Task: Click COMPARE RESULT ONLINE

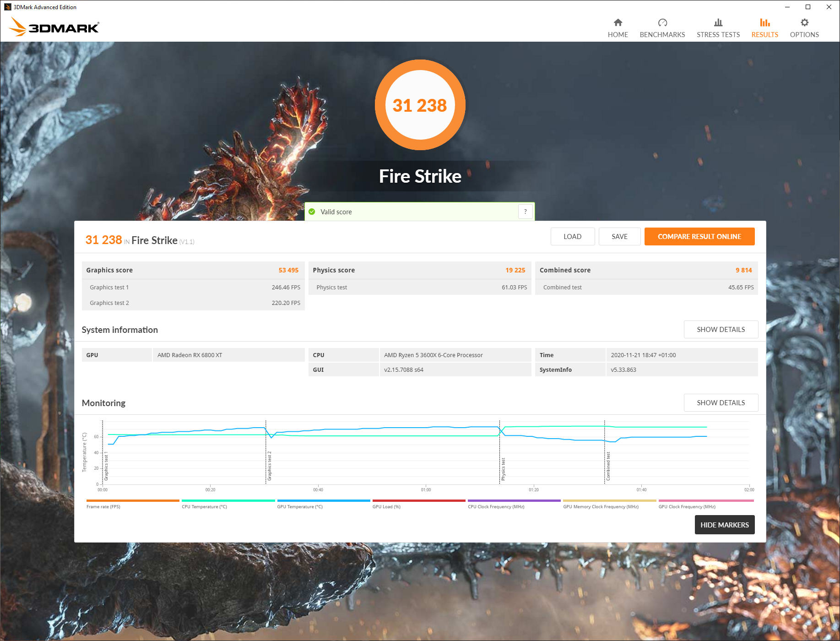Action: [x=699, y=237]
